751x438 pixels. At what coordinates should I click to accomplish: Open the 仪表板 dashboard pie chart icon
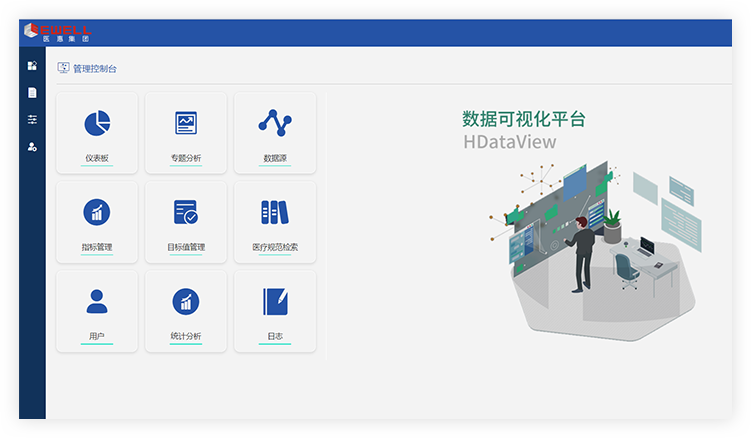click(x=97, y=123)
